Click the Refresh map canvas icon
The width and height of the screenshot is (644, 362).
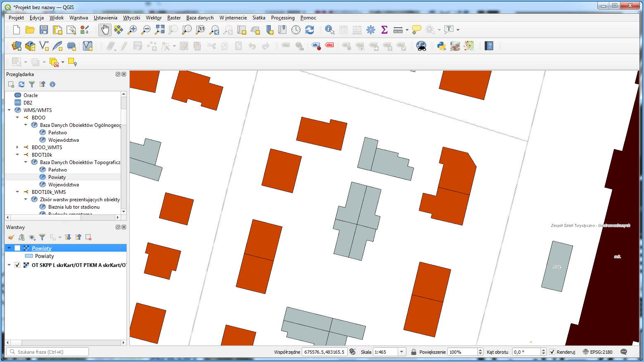[x=310, y=30]
